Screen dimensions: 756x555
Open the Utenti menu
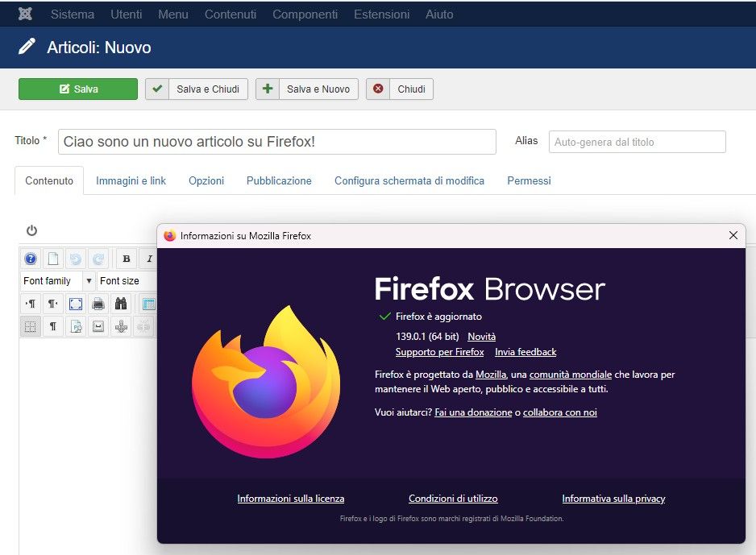(127, 14)
